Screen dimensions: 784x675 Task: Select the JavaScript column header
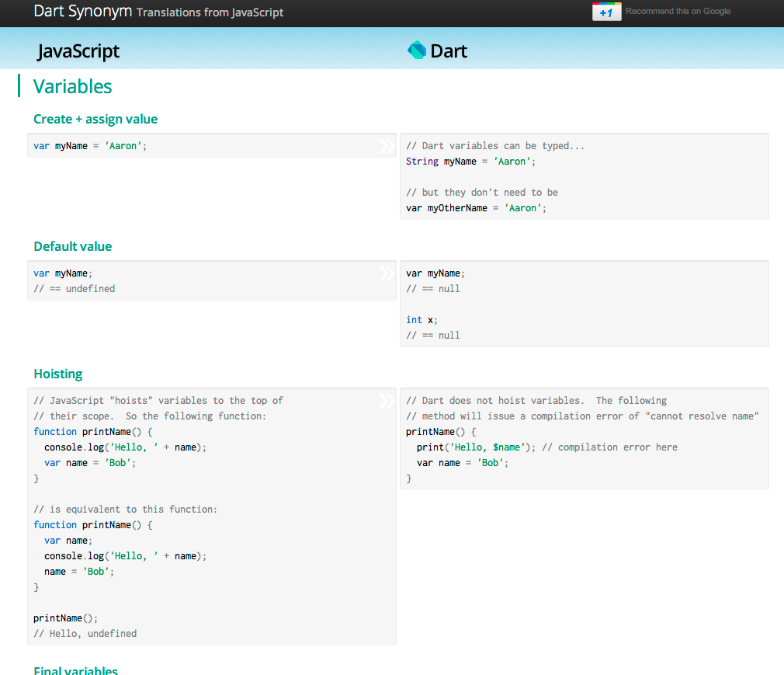78,51
